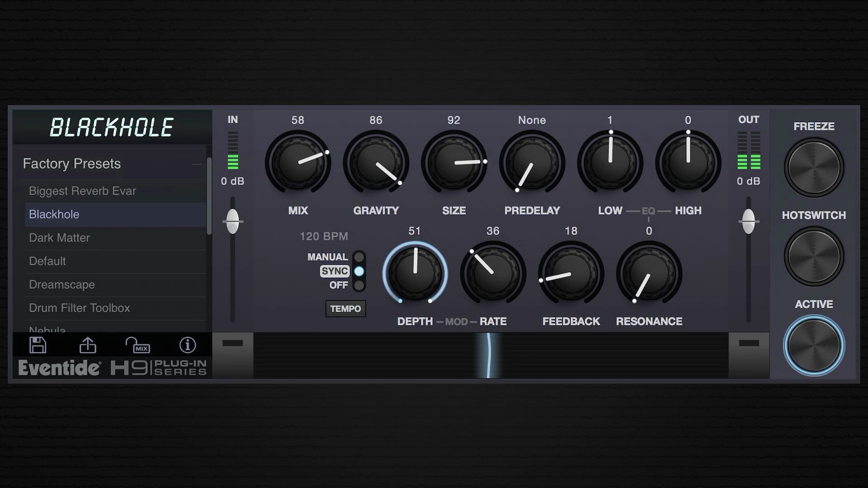Click the LOW EQ knob

pyautogui.click(x=610, y=163)
